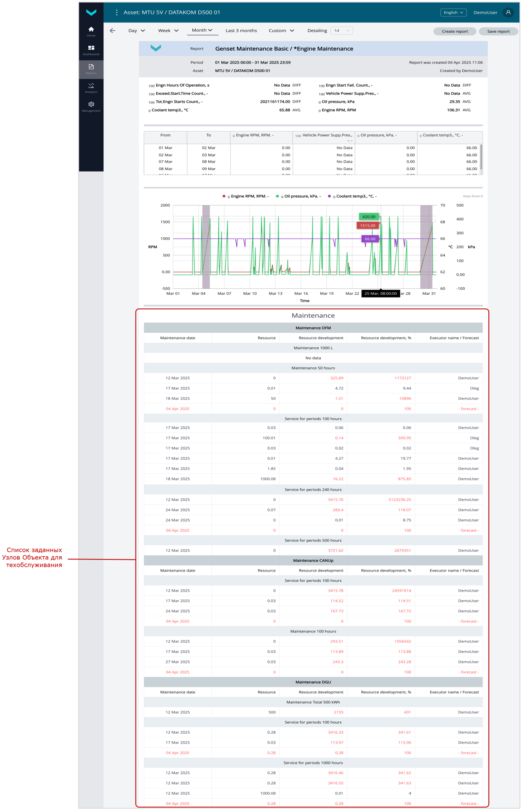Select the Month period tab
The height and width of the screenshot is (812, 522).
(202, 30)
